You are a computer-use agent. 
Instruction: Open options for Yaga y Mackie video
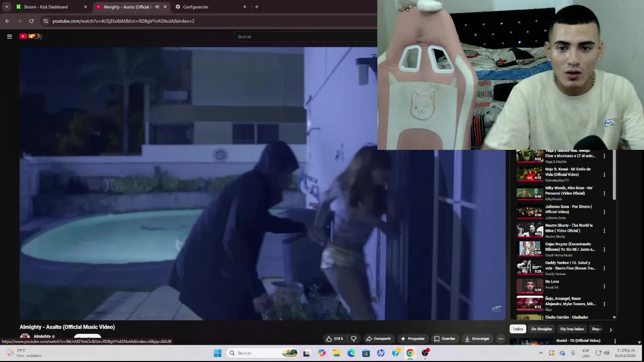coord(604,156)
